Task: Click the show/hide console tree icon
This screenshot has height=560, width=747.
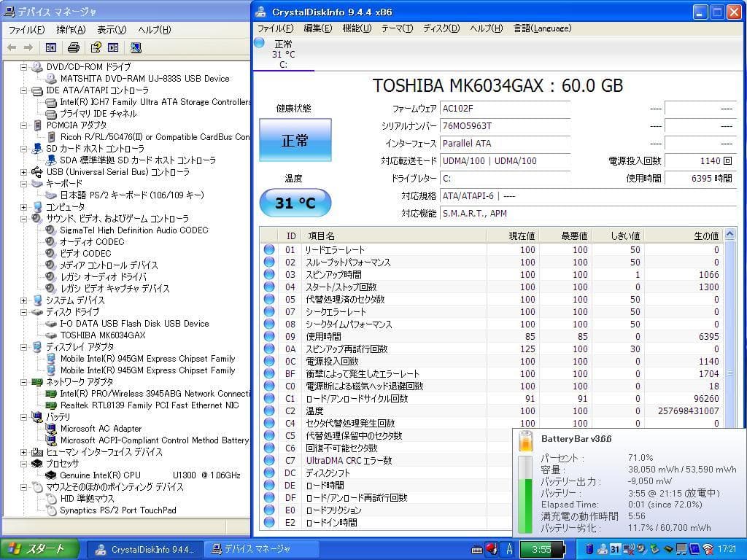Action: pyautogui.click(x=51, y=47)
